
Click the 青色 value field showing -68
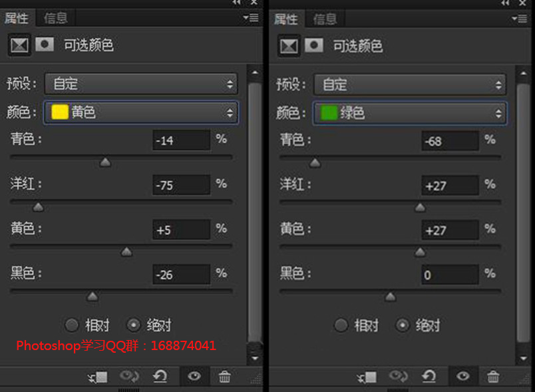click(x=450, y=141)
